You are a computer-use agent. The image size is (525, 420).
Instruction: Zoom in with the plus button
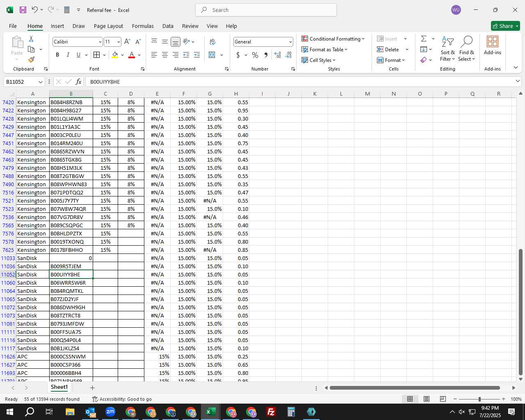click(504, 399)
